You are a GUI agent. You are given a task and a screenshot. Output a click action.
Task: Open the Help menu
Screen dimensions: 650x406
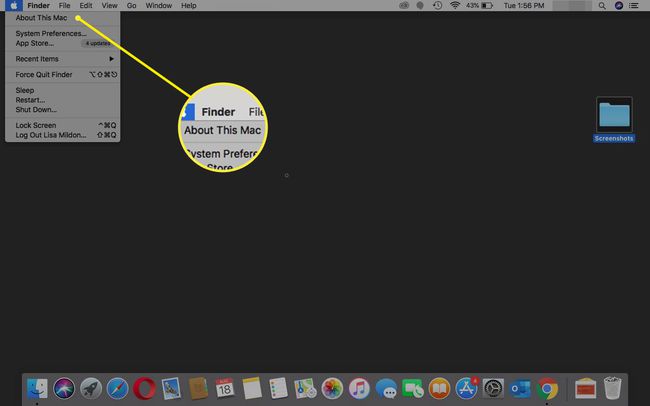pyautogui.click(x=189, y=5)
